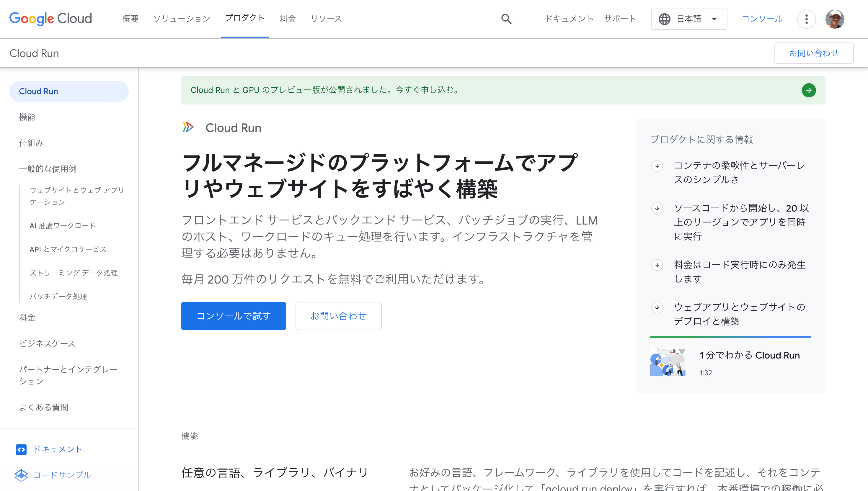
Task: Go to the コンソール link
Action: (x=762, y=19)
